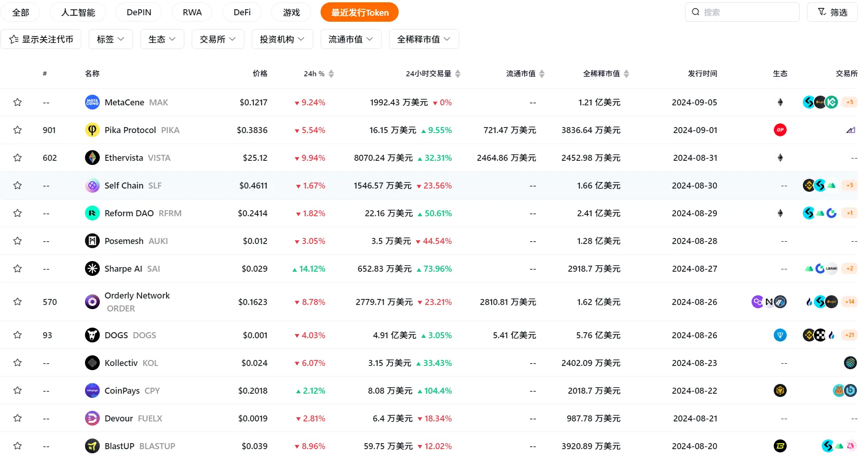Switch to the DePIN category tab
Image resolution: width=868 pixels, height=457 pixels.
[x=139, y=12]
